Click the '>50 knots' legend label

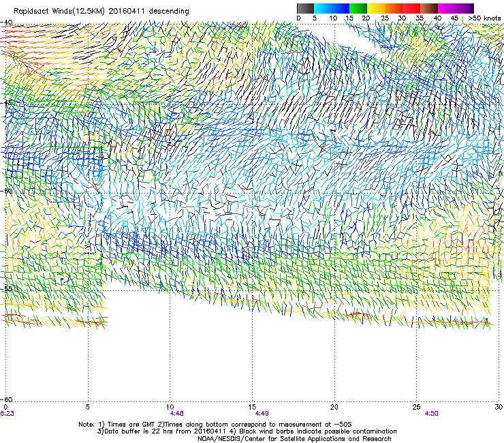point(484,18)
